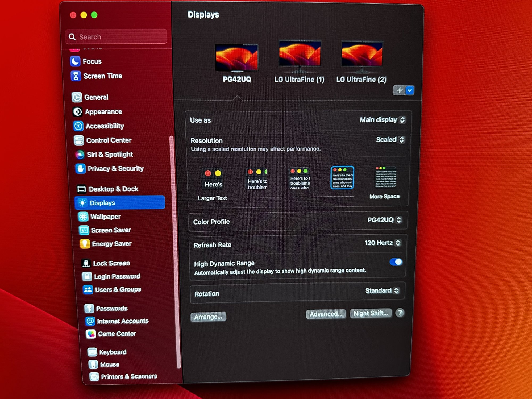Click the Focus moon icon

[x=75, y=61]
